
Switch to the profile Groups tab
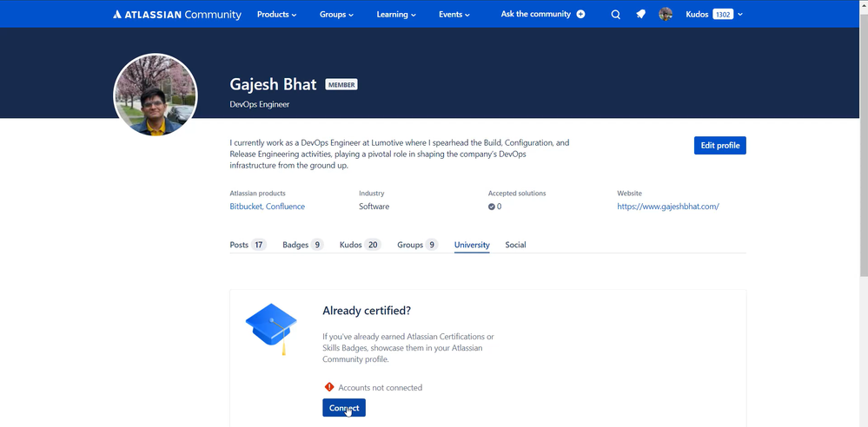(417, 245)
